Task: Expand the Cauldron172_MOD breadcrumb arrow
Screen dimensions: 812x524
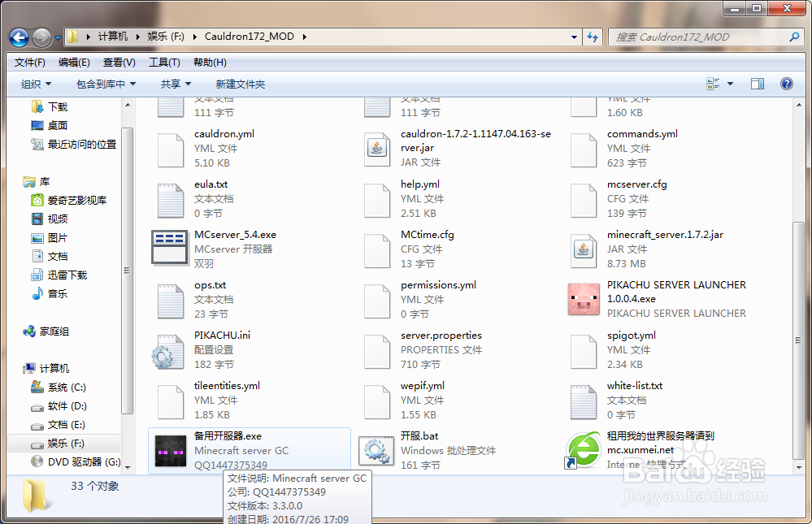Action: (x=305, y=37)
